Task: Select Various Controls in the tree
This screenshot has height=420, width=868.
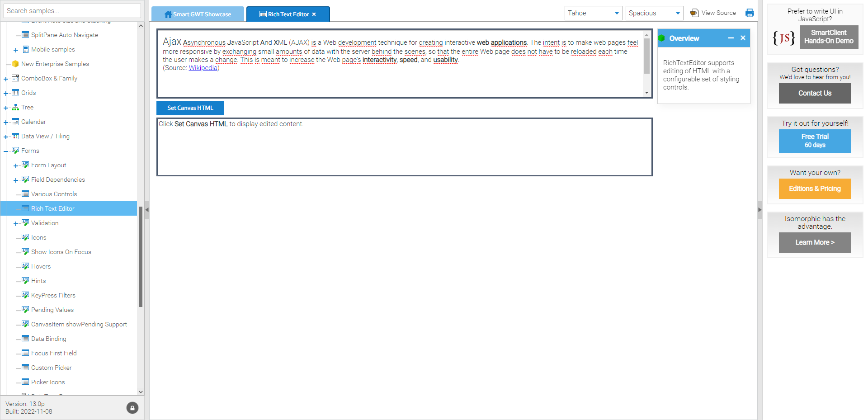Action: [54, 194]
